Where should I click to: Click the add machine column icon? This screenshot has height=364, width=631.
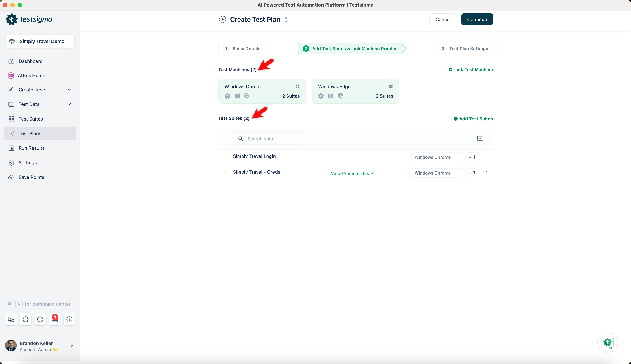click(x=480, y=138)
